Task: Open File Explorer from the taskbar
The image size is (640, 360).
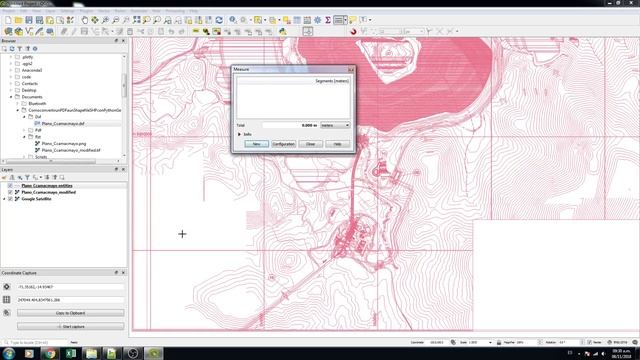Action: click(91, 353)
